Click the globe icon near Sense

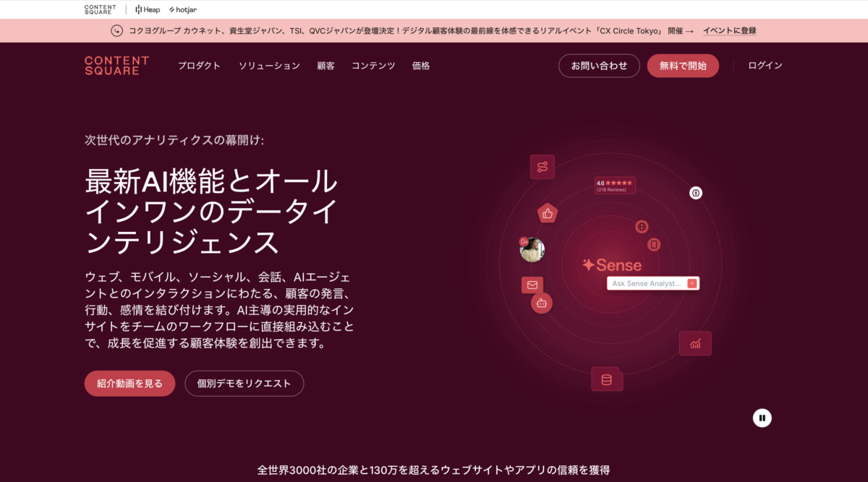tap(642, 227)
